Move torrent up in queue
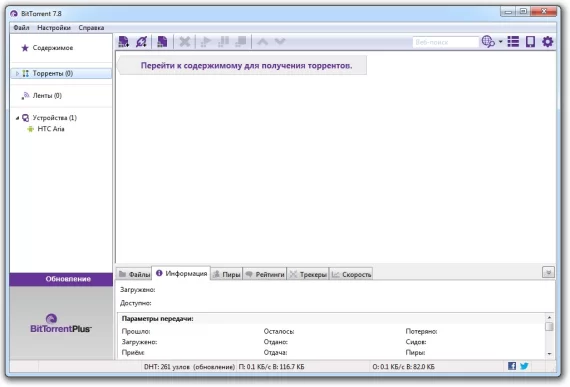 (x=262, y=42)
